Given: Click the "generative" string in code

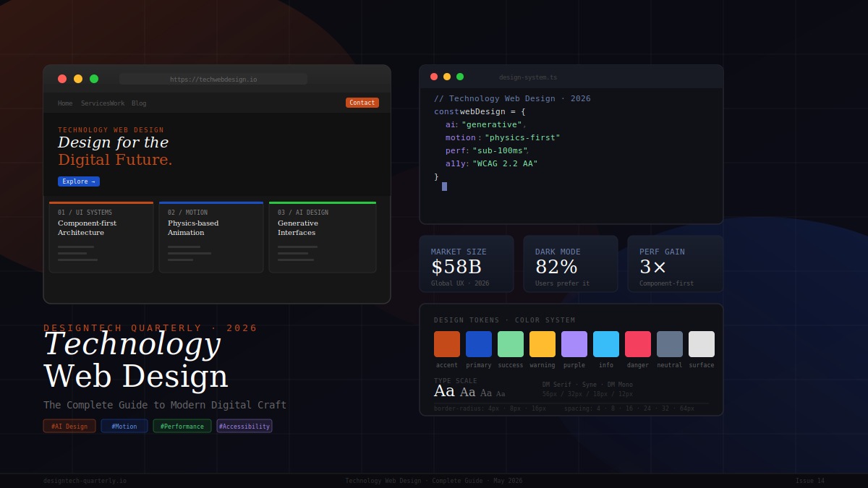Looking at the screenshot, I should click(492, 124).
